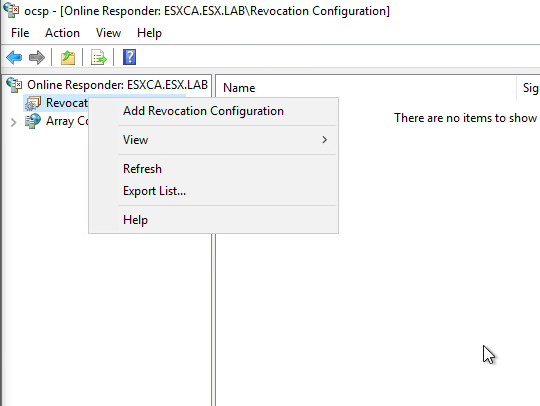This screenshot has height=406, width=540.
Task: Click the ocsp title bar app icon
Action: [x=11, y=10]
